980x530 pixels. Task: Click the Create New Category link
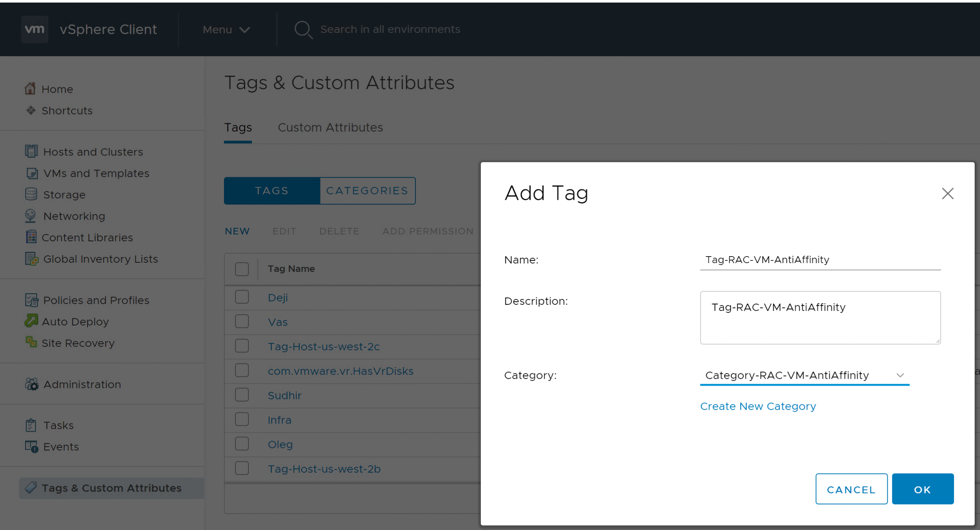pos(758,406)
